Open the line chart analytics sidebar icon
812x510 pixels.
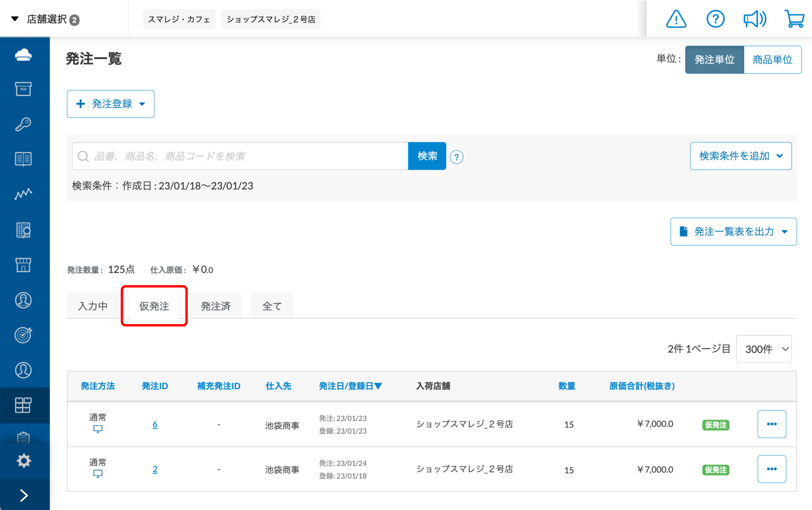click(24, 194)
